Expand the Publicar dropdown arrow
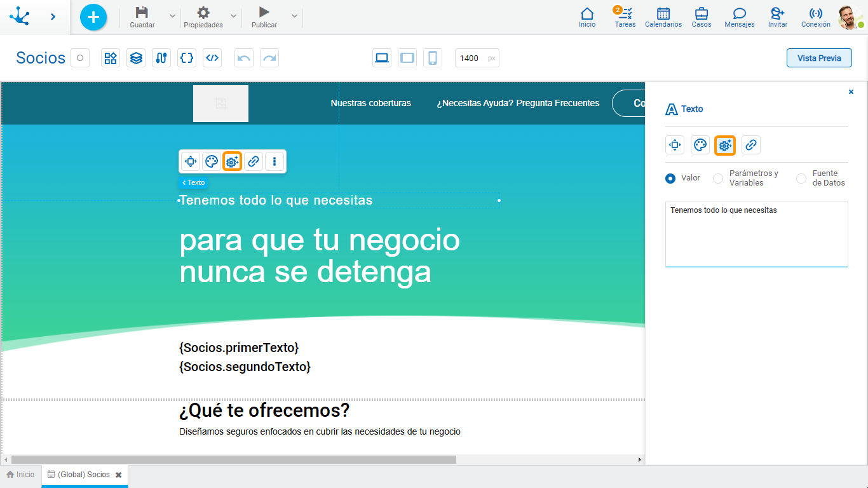Viewport: 868px width, 488px height. click(294, 16)
